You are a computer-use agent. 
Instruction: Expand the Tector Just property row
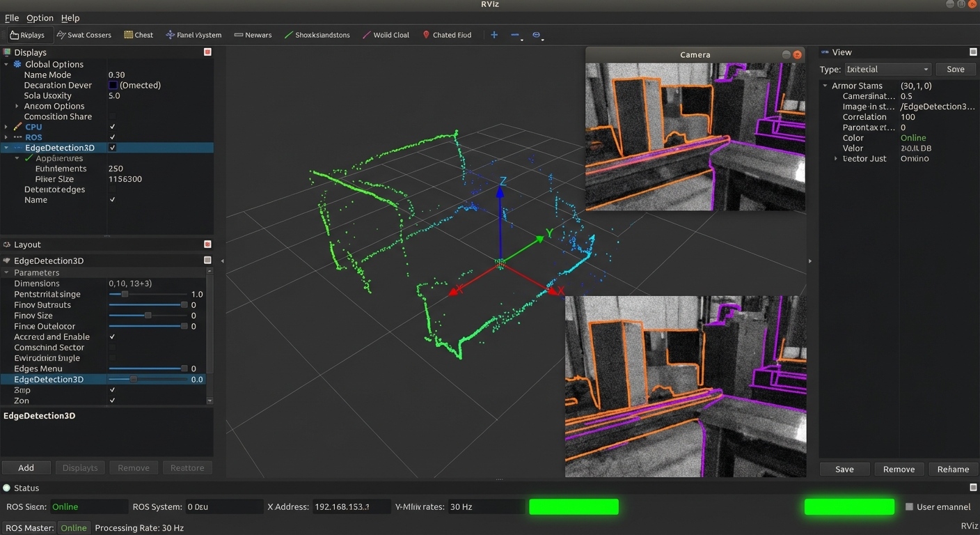point(836,159)
